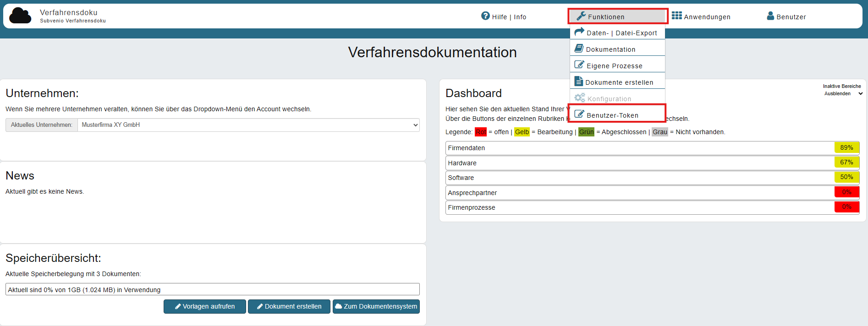Click the 0% Ansprechpartner progress indicator
Screen dimensions: 868x326
point(846,192)
